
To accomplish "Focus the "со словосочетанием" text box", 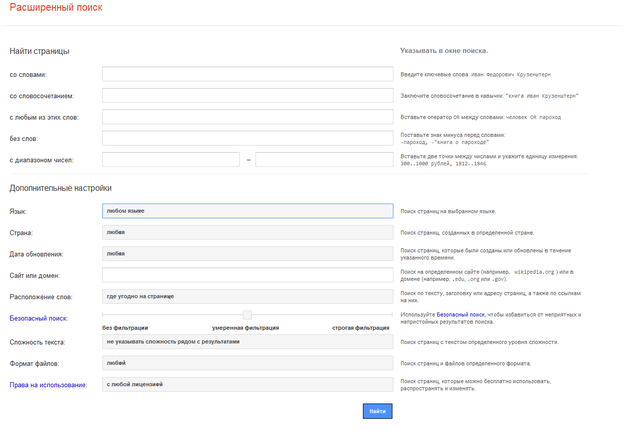I will 247,96.
